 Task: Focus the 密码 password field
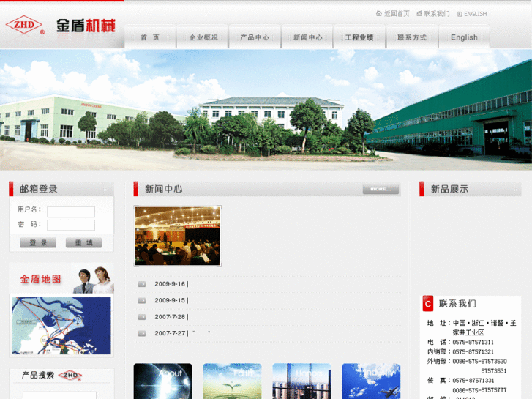(x=71, y=225)
